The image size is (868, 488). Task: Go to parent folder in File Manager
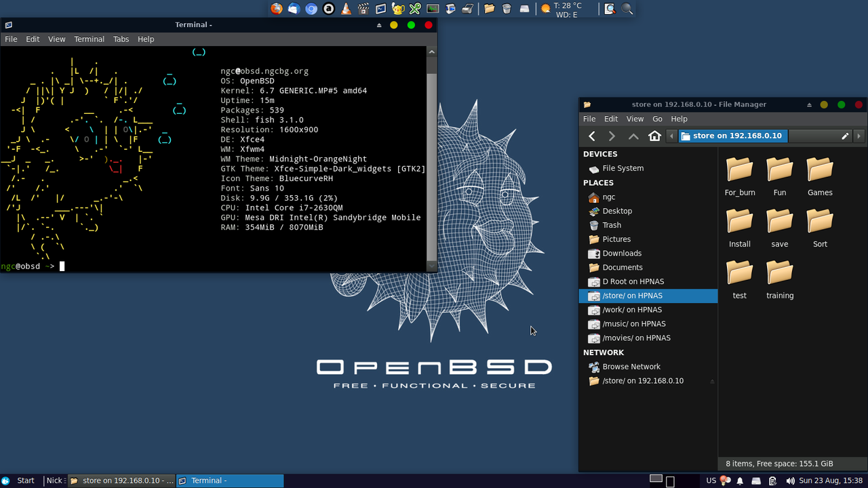pyautogui.click(x=633, y=136)
